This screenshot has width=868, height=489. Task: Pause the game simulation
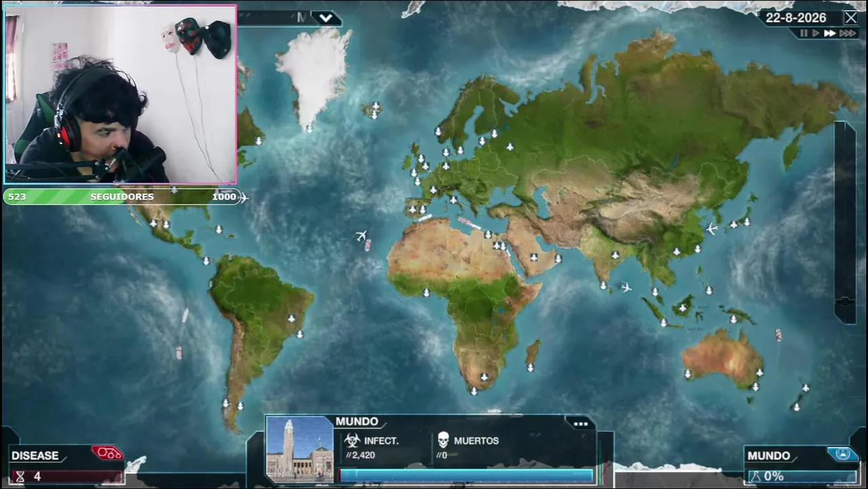[x=804, y=33]
